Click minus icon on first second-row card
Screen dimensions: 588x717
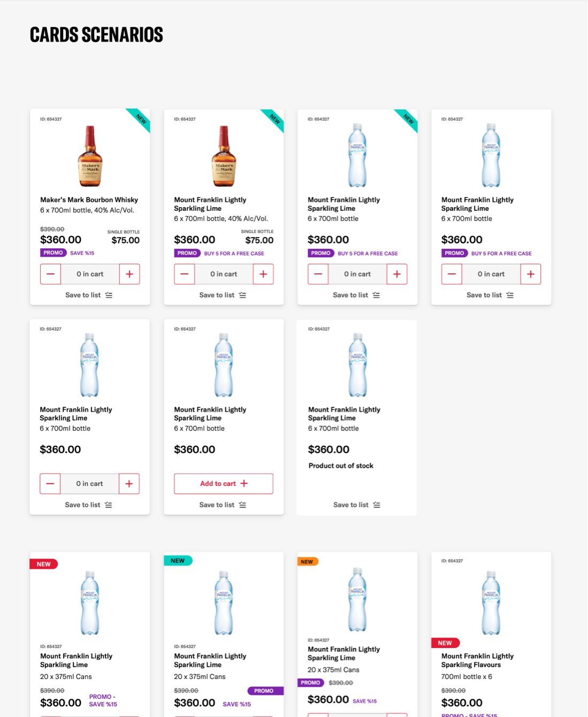(50, 484)
